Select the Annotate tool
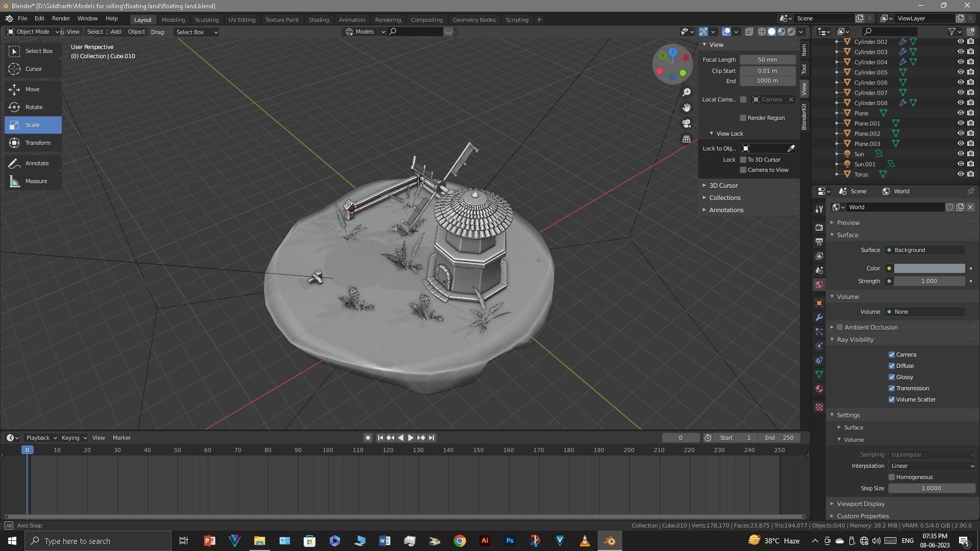The image size is (980, 551). point(33,163)
